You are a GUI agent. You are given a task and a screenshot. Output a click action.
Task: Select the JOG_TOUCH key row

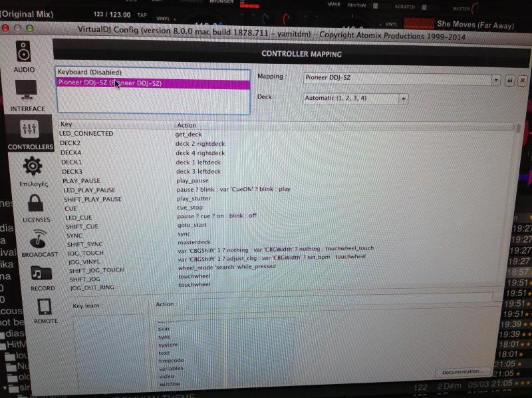[x=86, y=254]
